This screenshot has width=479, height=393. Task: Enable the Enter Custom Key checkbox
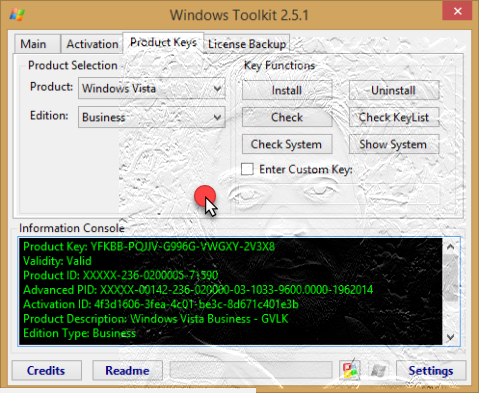(x=247, y=169)
